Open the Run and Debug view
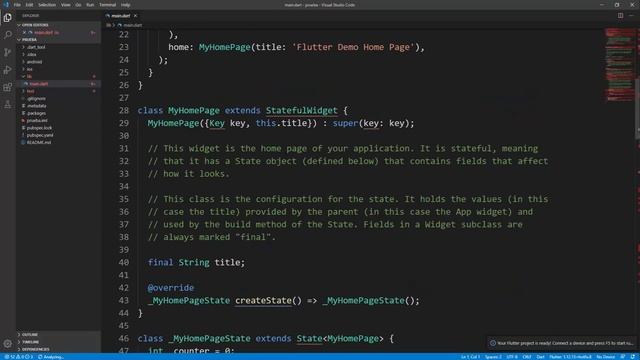 point(7,70)
